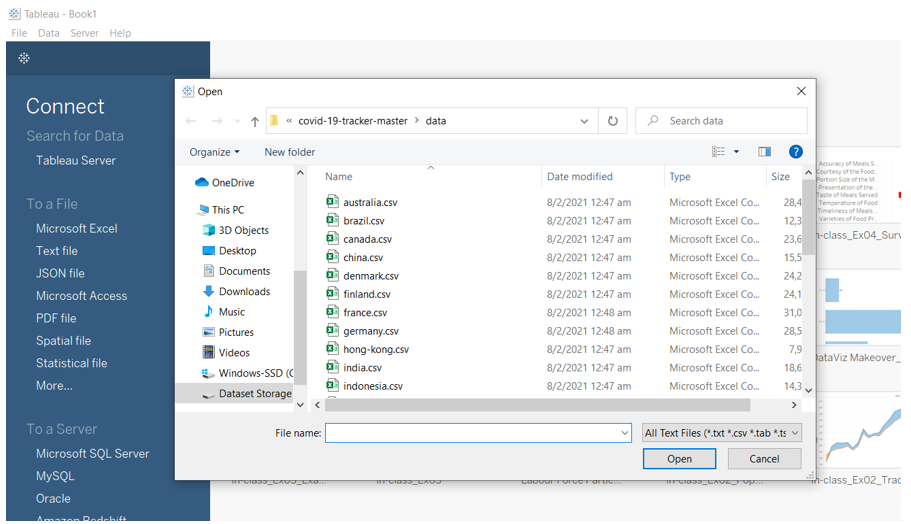Open the Data menu

(x=49, y=33)
